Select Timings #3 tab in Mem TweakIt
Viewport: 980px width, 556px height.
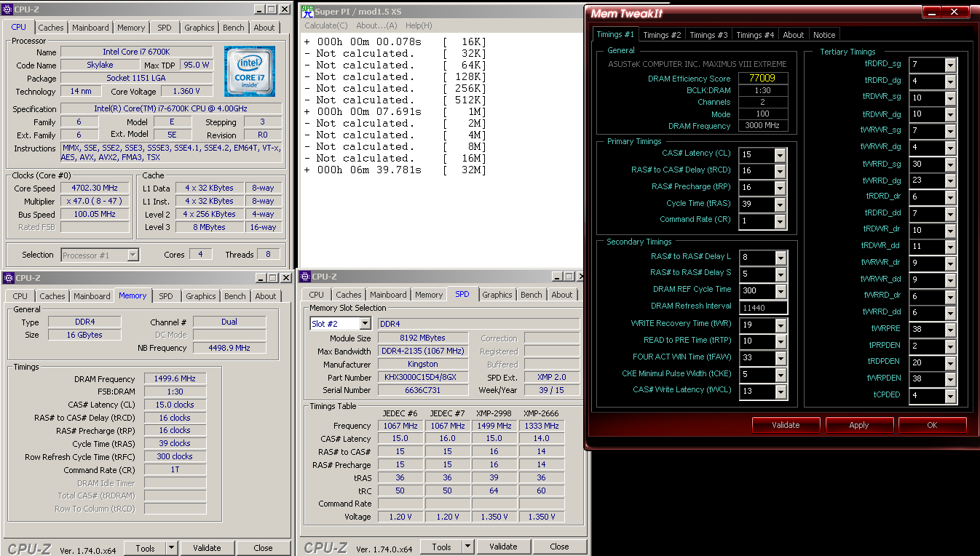(708, 35)
